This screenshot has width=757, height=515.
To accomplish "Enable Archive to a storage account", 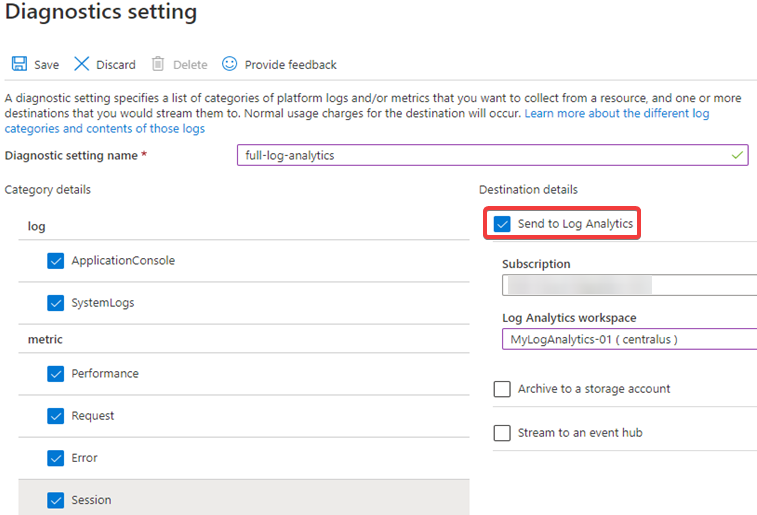I will coord(502,389).
